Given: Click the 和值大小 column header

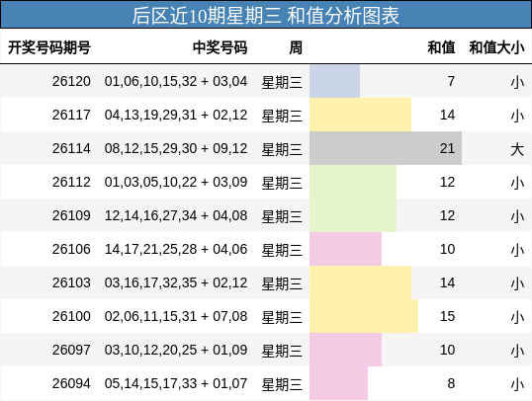Looking at the screenshot, I should pos(496,47).
